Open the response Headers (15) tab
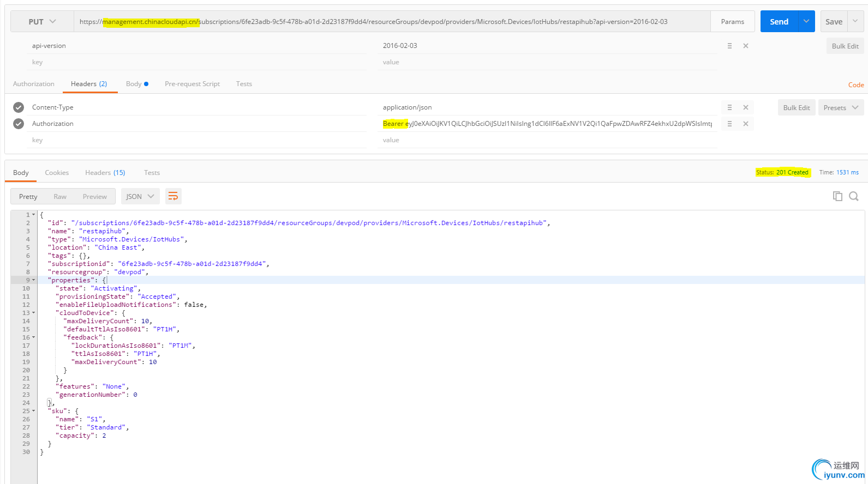The image size is (868, 484). pos(105,173)
